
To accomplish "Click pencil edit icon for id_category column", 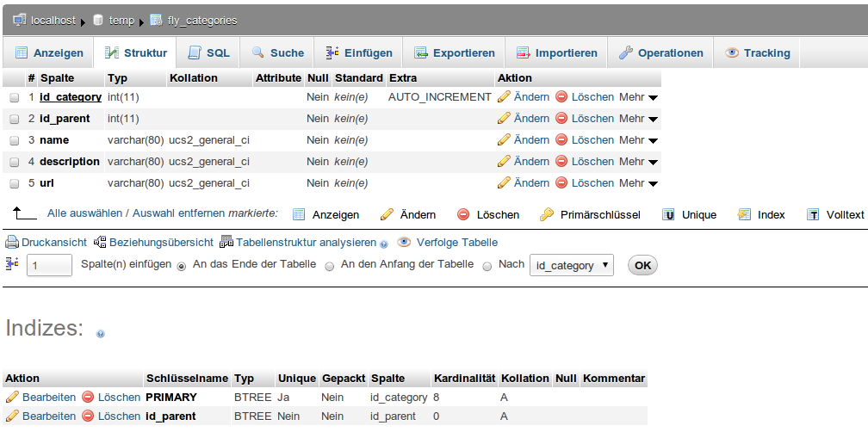I will [x=504, y=97].
